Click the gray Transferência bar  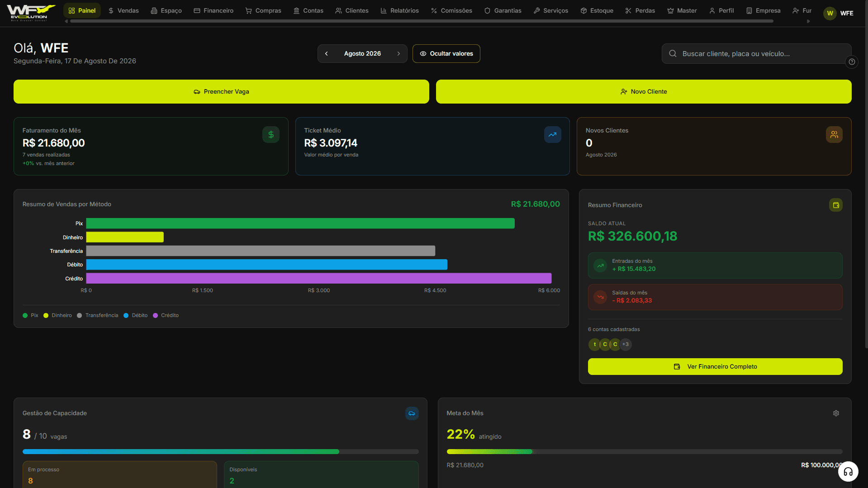coord(261,251)
